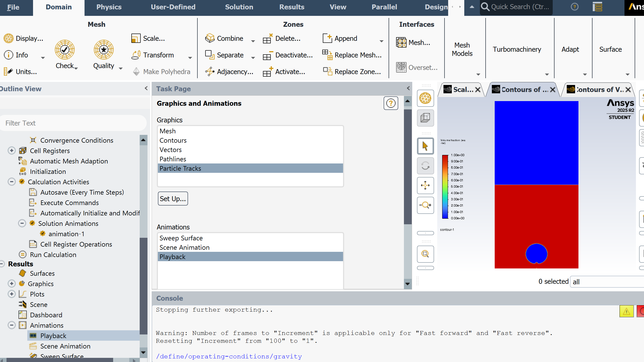Click the mesh Check icon
The width and height of the screenshot is (644, 362).
[x=65, y=50]
